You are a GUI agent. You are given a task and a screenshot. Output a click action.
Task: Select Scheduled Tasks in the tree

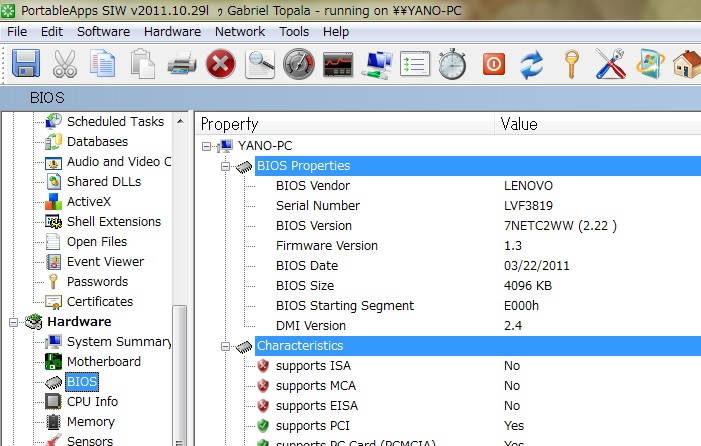point(115,121)
